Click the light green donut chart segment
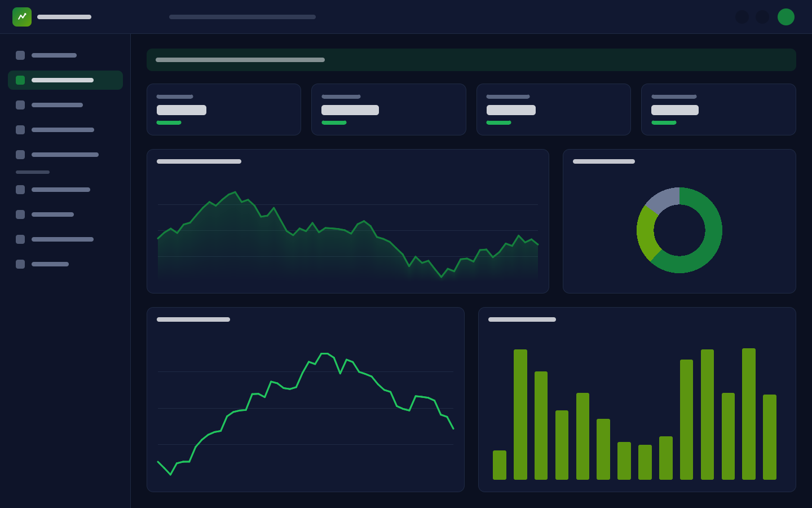This screenshot has width=812, height=508. [646, 234]
